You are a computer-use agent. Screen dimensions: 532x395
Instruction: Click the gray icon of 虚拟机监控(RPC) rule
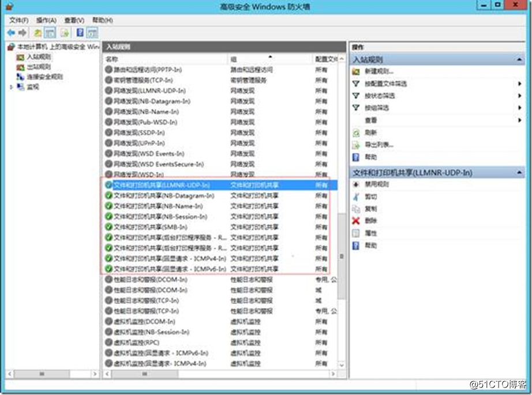108,343
